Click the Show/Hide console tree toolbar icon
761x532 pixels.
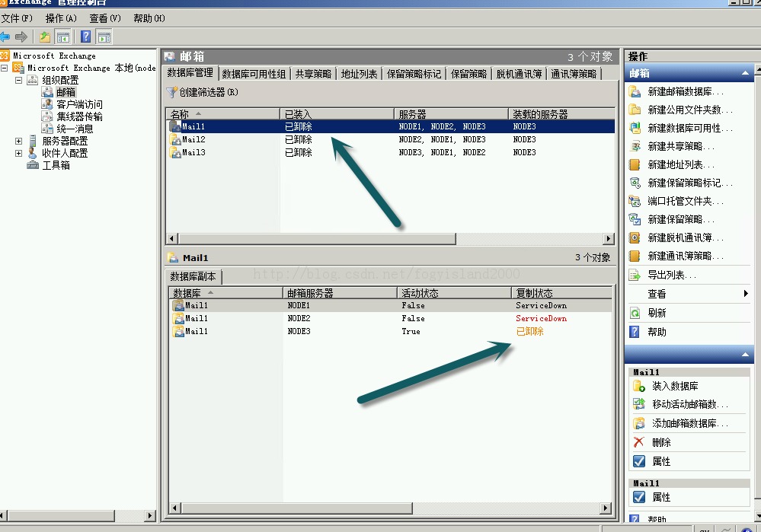(63, 37)
